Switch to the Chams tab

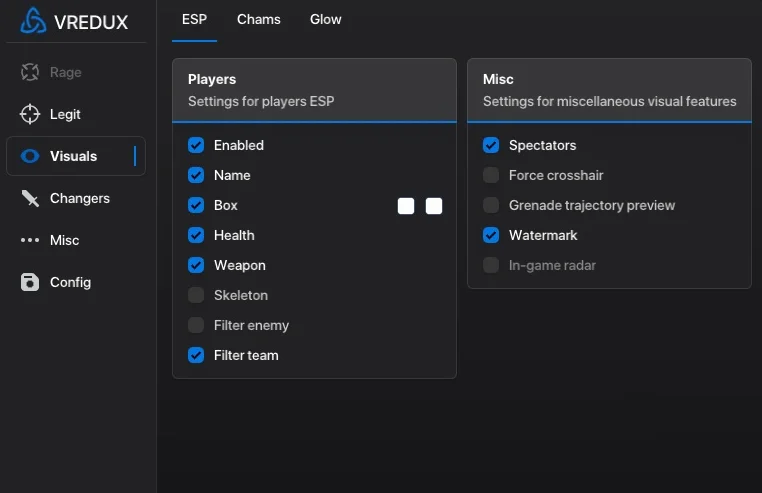[258, 19]
